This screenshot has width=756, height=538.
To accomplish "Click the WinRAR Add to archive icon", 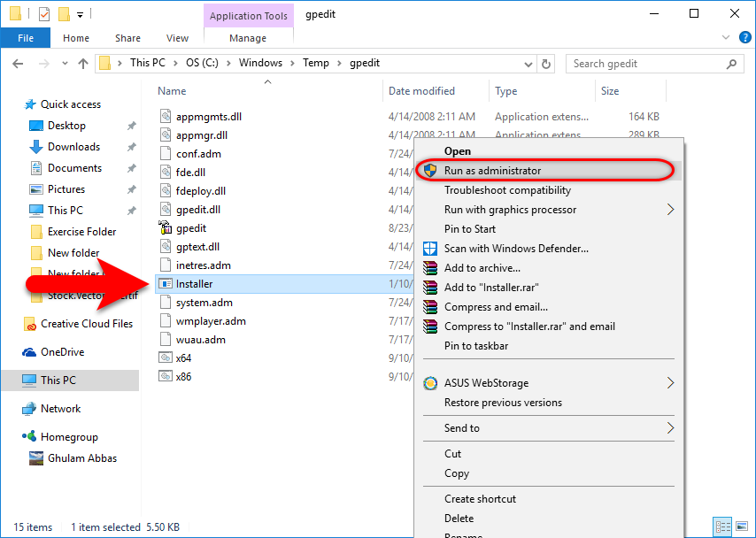I will click(x=430, y=268).
